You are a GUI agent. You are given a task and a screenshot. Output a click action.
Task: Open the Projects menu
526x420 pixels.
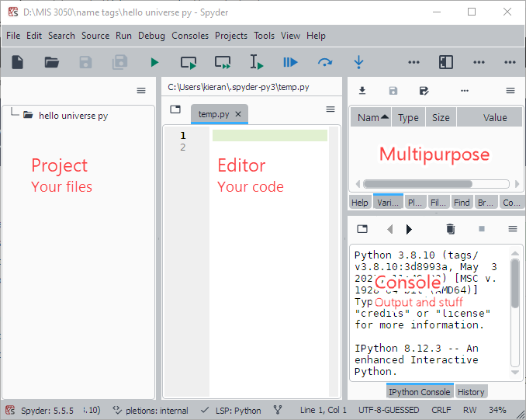[x=230, y=36]
